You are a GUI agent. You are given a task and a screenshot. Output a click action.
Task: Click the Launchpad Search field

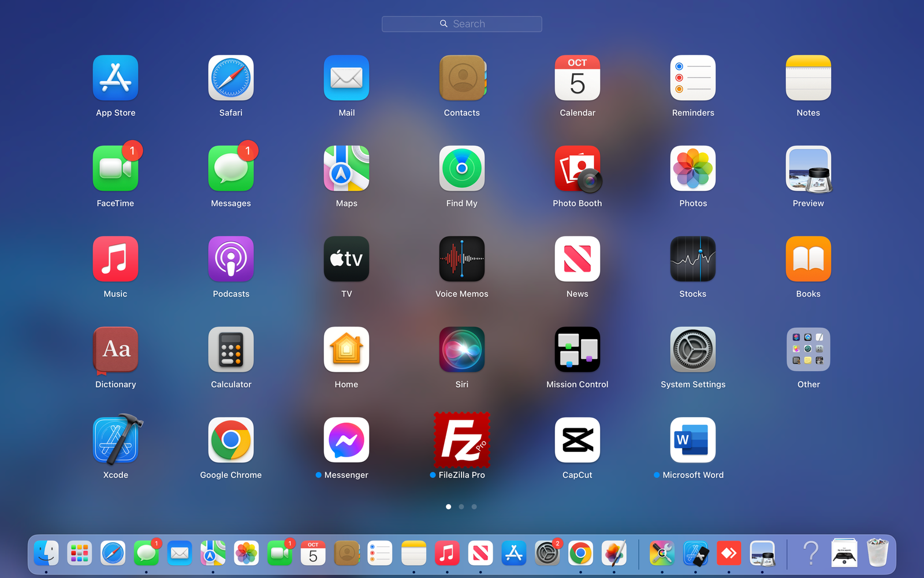pos(462,24)
